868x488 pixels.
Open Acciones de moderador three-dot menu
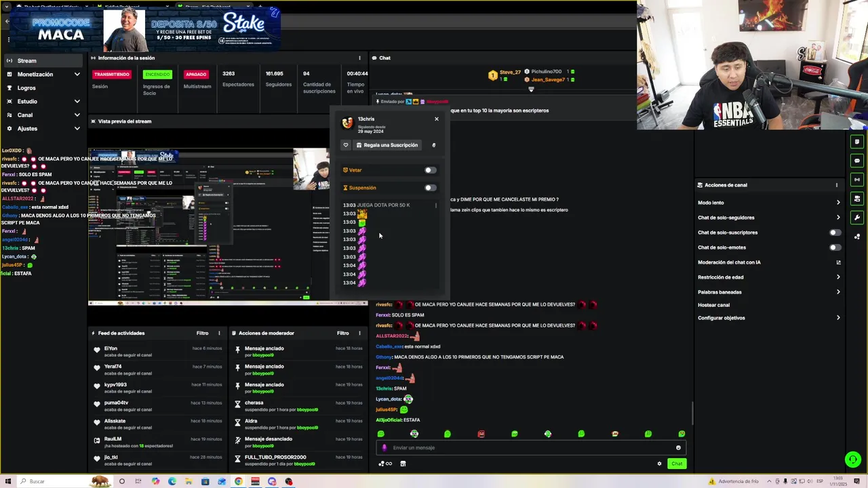[359, 333]
